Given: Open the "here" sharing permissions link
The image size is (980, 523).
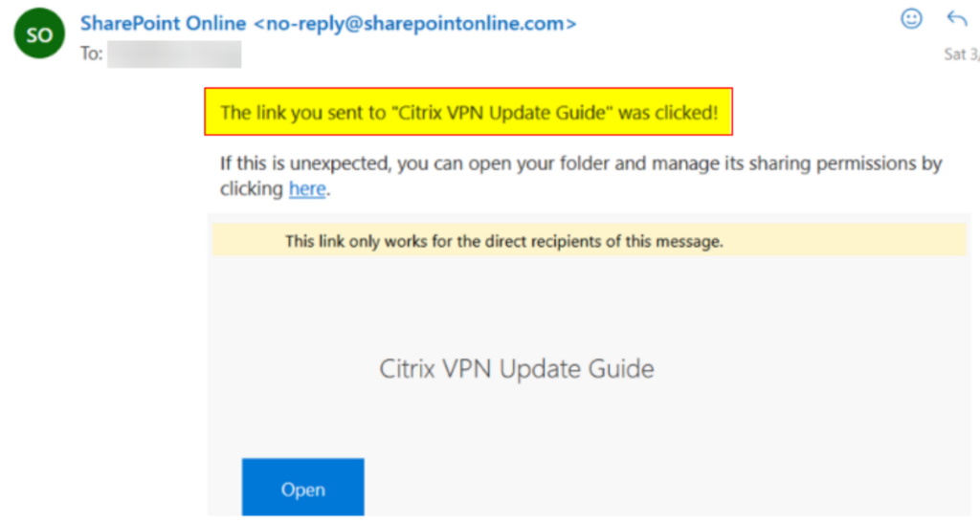Looking at the screenshot, I should click(307, 188).
